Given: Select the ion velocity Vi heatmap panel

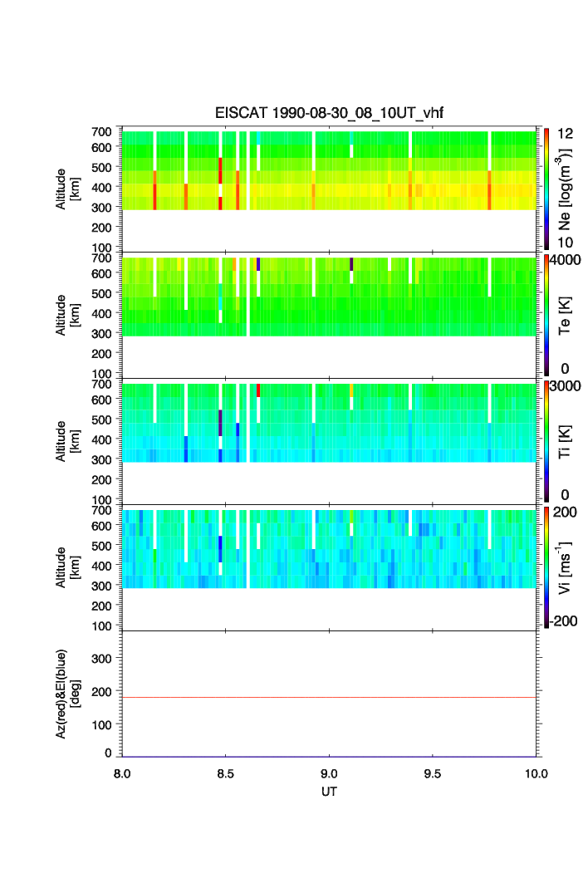Looking at the screenshot, I should (329, 567).
